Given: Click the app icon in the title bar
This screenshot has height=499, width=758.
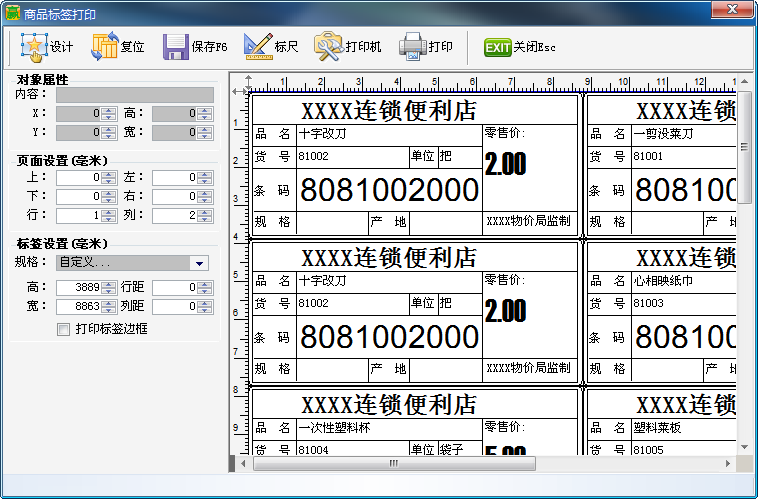Looking at the screenshot, I should (12, 9).
